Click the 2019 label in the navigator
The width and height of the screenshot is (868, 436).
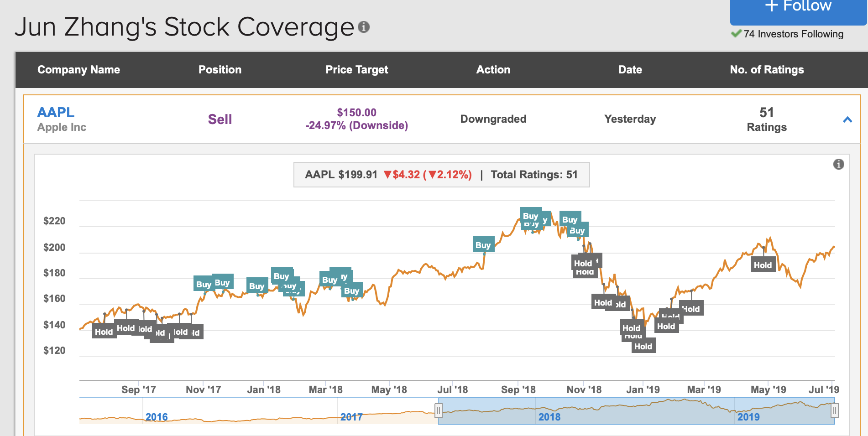[x=749, y=417]
